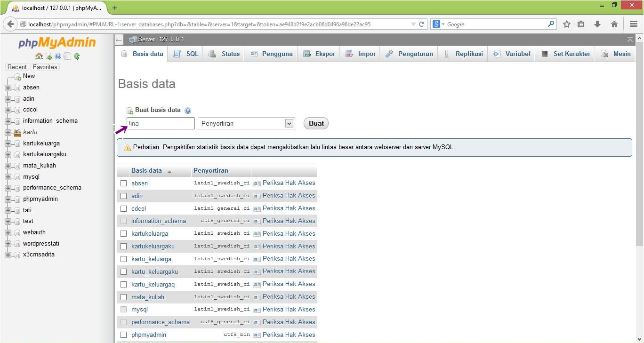This screenshot has width=644, height=343.
Task: Open the Penyortiran collation dropdown
Action: (x=246, y=123)
